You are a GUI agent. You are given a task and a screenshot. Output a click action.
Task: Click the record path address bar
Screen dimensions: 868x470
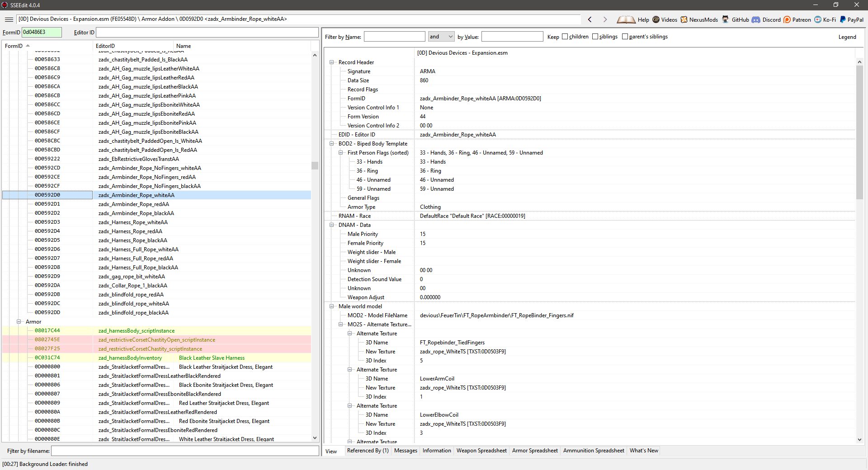click(298, 19)
